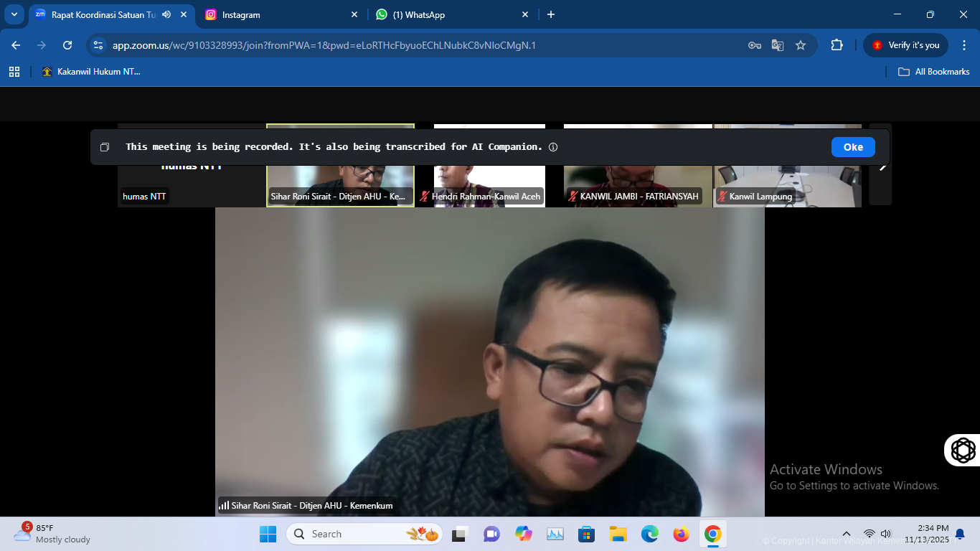The image size is (980, 551).
Task: Select the Kanwil Lampung video thumbnail
Action: click(787, 166)
